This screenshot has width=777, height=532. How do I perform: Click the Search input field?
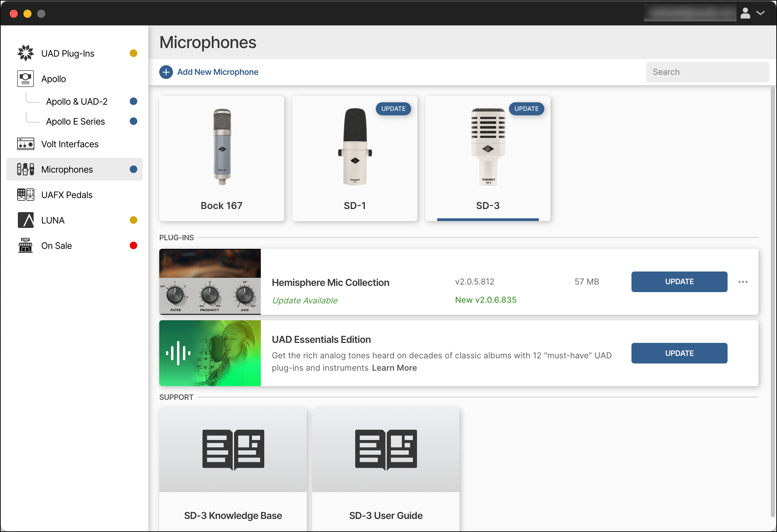point(707,72)
